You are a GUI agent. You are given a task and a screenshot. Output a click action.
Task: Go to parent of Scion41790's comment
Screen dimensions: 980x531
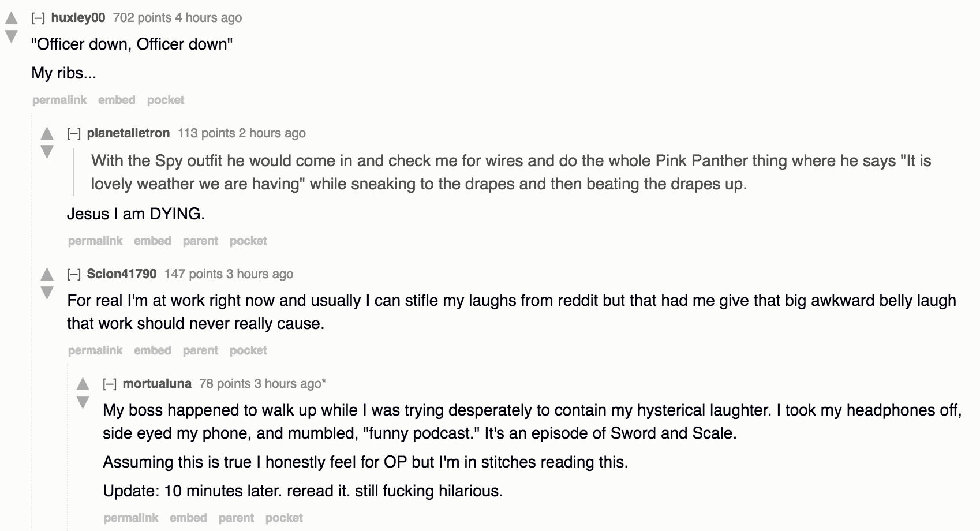200,350
